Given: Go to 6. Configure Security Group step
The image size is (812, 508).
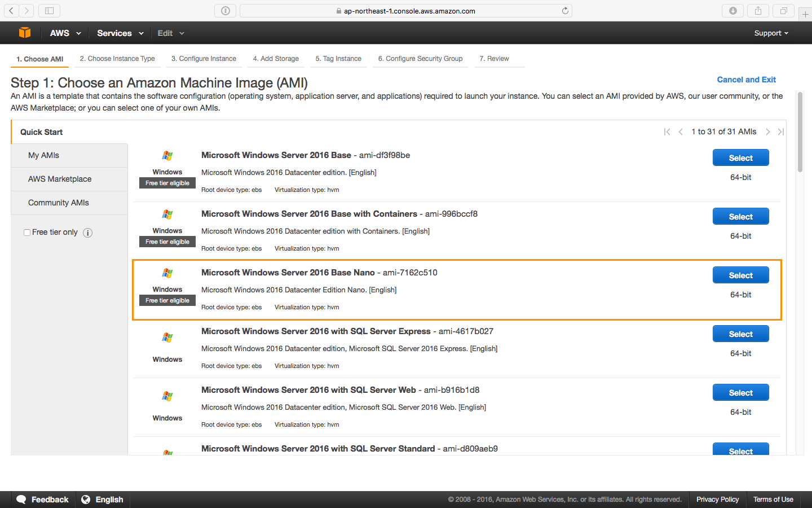Looking at the screenshot, I should point(420,59).
